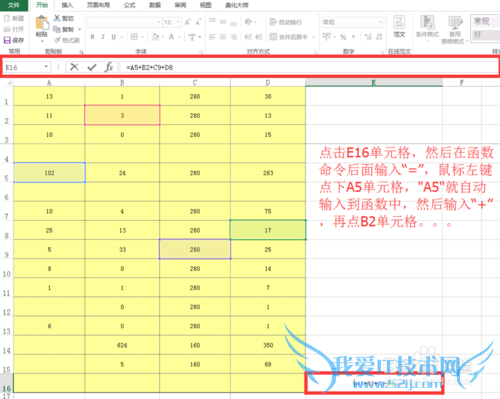The image size is (500, 399).
Task: Cancel the formula entry with the X
Action: pyautogui.click(x=74, y=67)
